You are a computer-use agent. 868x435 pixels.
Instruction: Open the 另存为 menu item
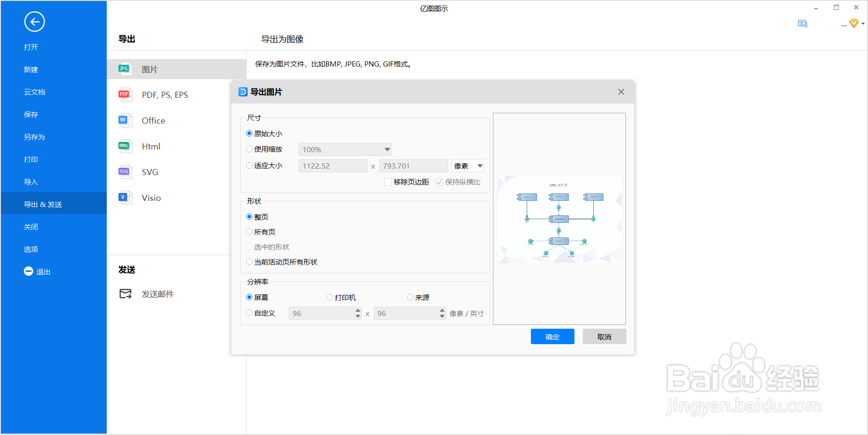(35, 137)
